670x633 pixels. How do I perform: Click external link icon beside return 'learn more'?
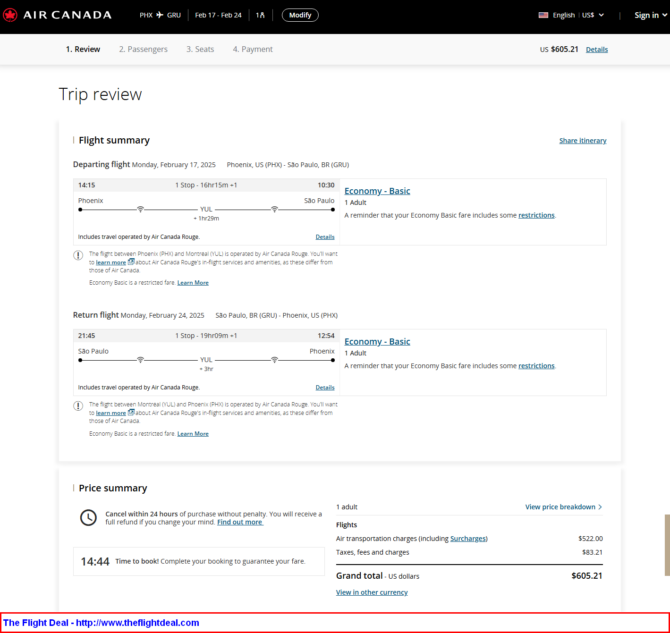pyautogui.click(x=131, y=412)
